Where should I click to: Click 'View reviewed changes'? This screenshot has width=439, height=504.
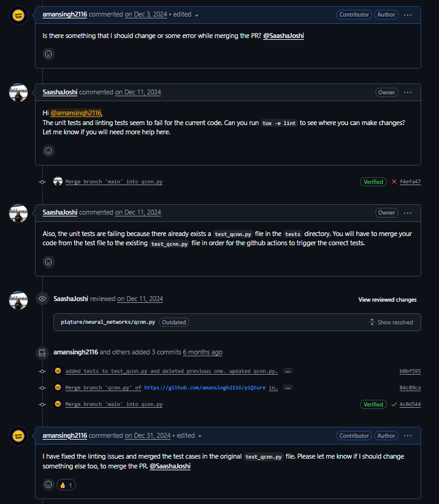tap(387, 299)
